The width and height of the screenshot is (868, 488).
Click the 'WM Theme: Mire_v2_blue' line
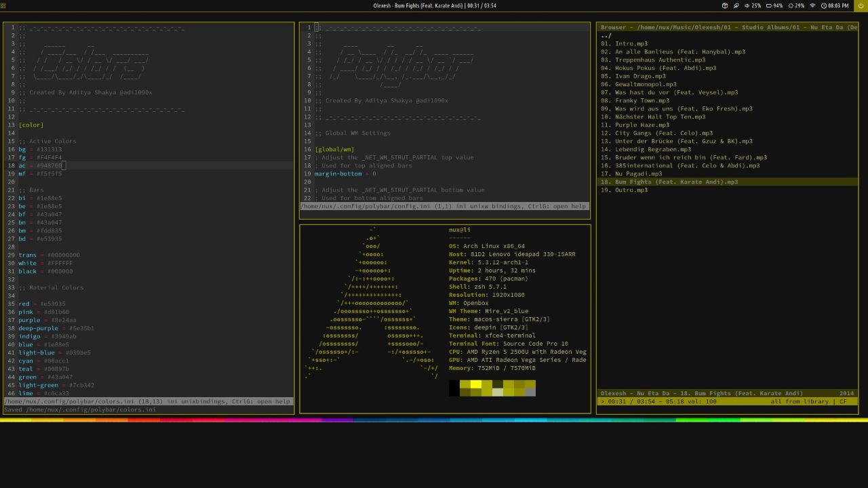click(488, 311)
